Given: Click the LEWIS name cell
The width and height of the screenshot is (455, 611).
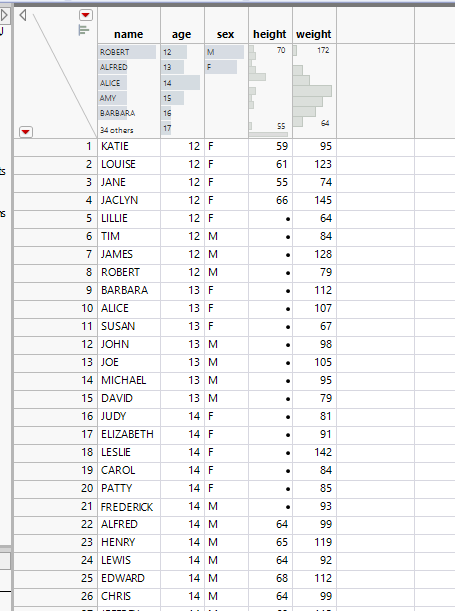Looking at the screenshot, I should click(129, 560).
